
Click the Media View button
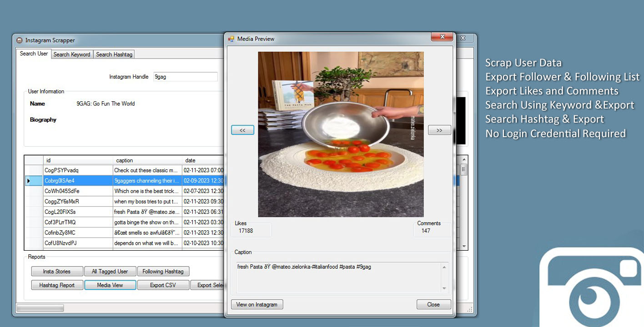click(x=110, y=285)
